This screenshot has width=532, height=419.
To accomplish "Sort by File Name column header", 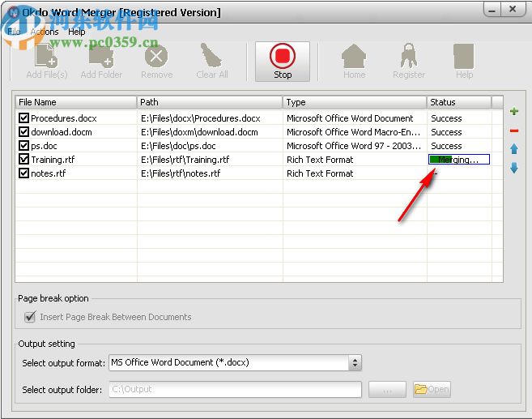I will coord(76,102).
